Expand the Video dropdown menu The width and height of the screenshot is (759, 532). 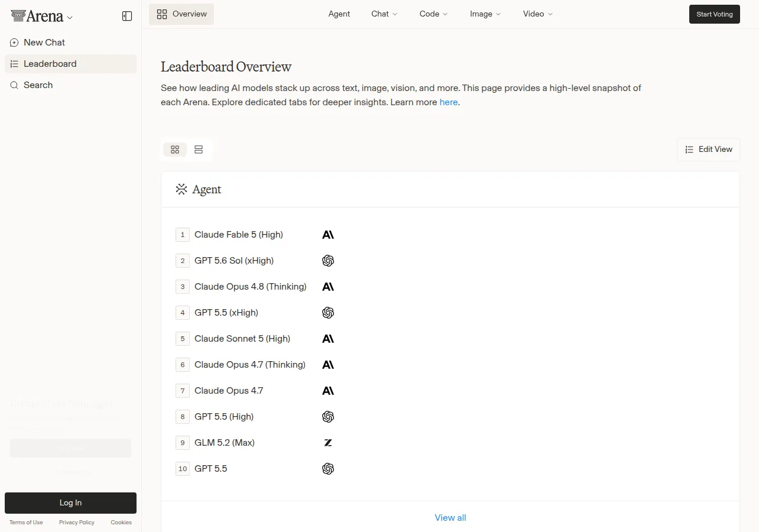[538, 14]
